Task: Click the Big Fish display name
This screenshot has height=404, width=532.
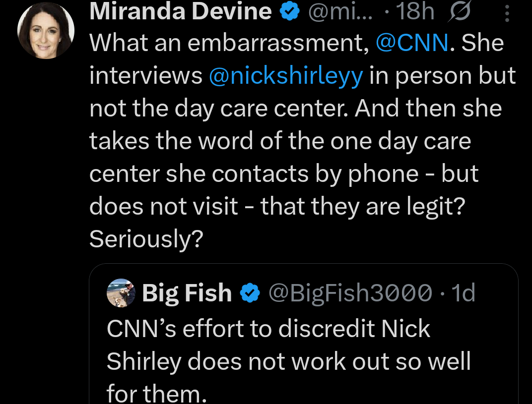Action: tap(187, 292)
